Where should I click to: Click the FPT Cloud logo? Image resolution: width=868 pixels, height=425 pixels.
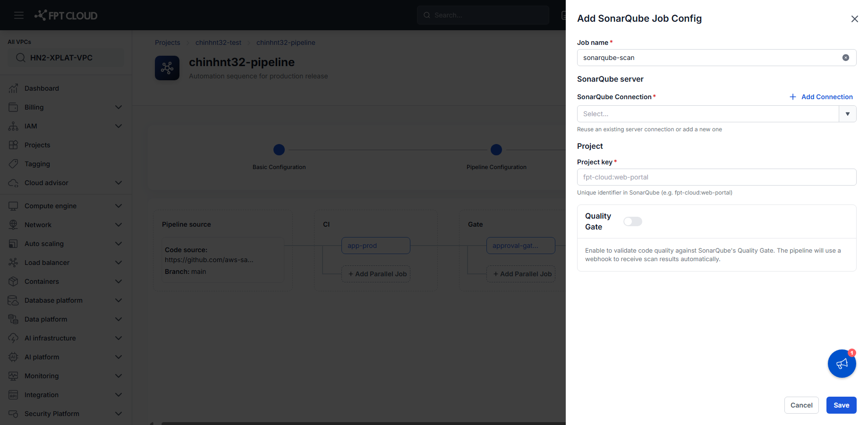pyautogui.click(x=66, y=15)
